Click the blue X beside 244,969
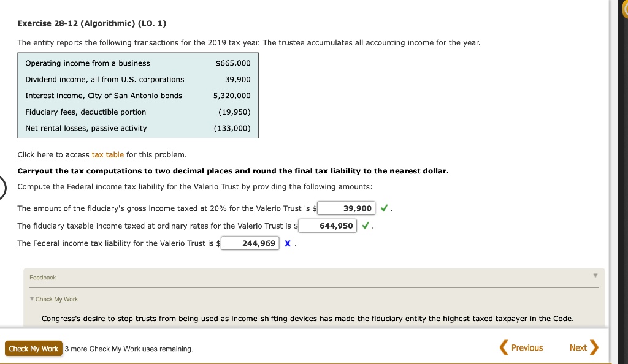Image resolution: width=628 pixels, height=364 pixels. tap(288, 243)
